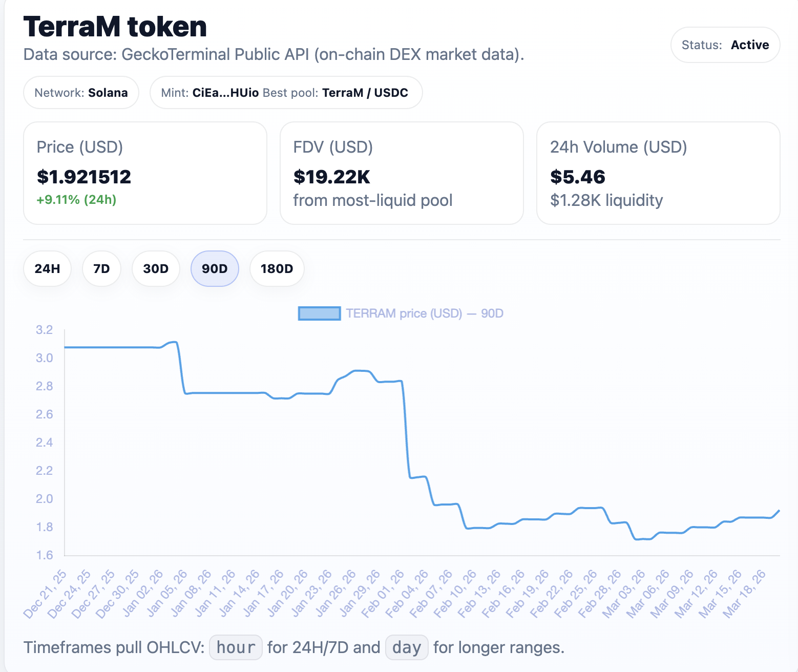Select the 30D timeframe
Viewport: 798px width, 672px height.
point(156,269)
